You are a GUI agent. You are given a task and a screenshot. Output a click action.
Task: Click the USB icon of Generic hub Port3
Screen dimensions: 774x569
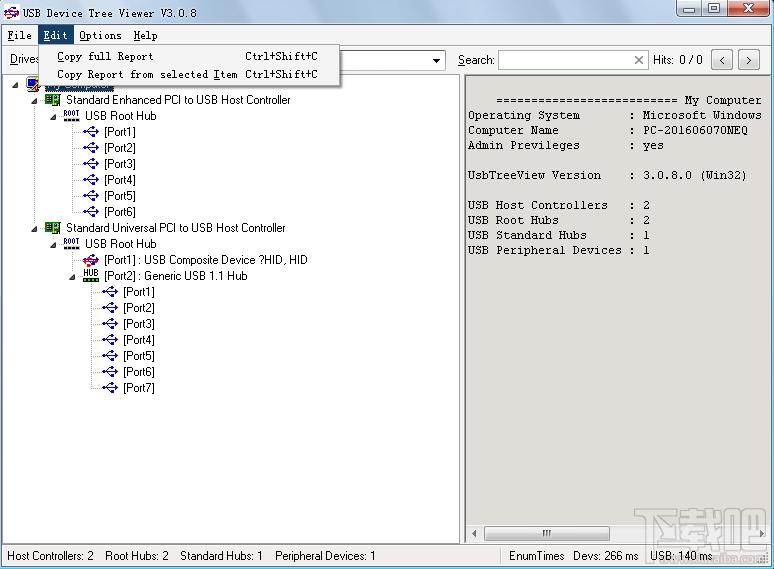[x=110, y=323]
